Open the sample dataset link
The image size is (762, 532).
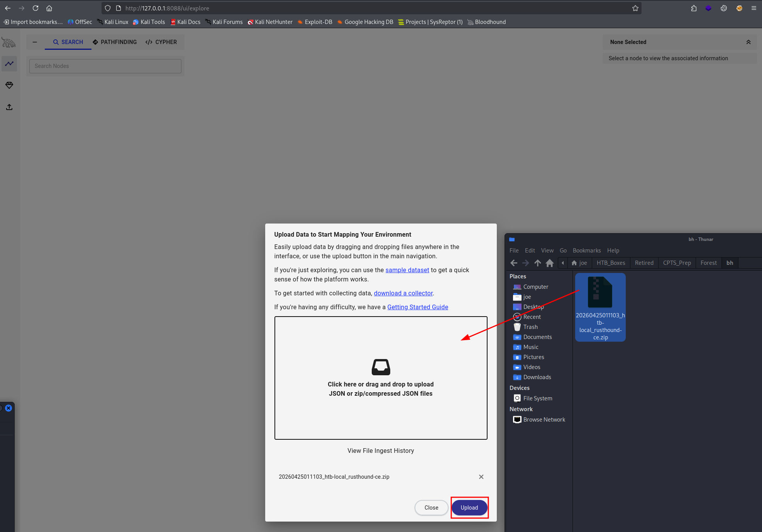(407, 270)
